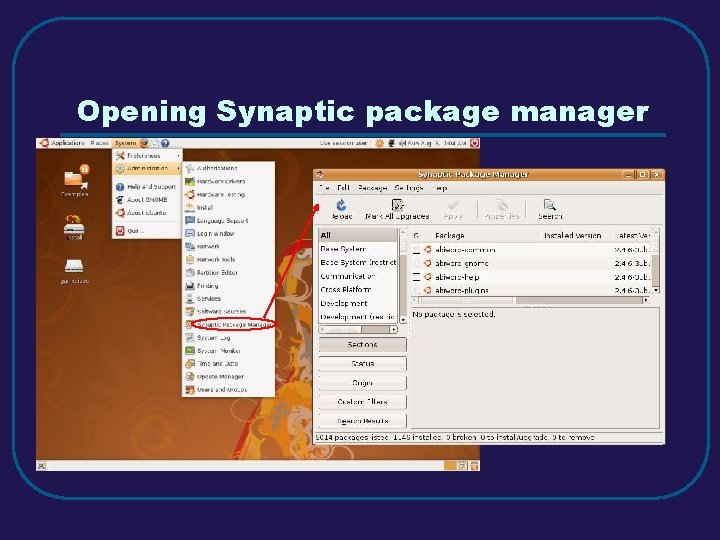The height and width of the screenshot is (540, 720).
Task: Click the Printing icon in the Administration submenu
Action: pos(190,286)
